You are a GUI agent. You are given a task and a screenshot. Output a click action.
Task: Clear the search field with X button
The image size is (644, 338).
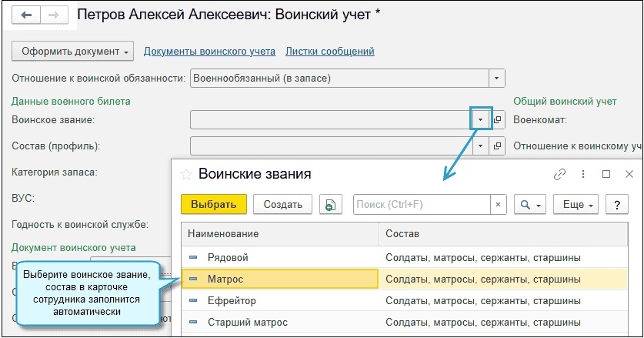[499, 204]
